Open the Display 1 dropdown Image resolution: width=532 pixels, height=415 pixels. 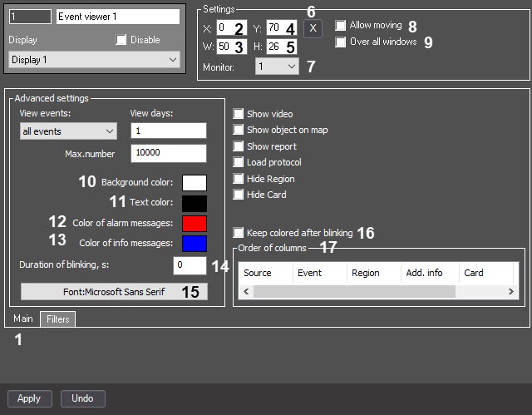coord(93,60)
